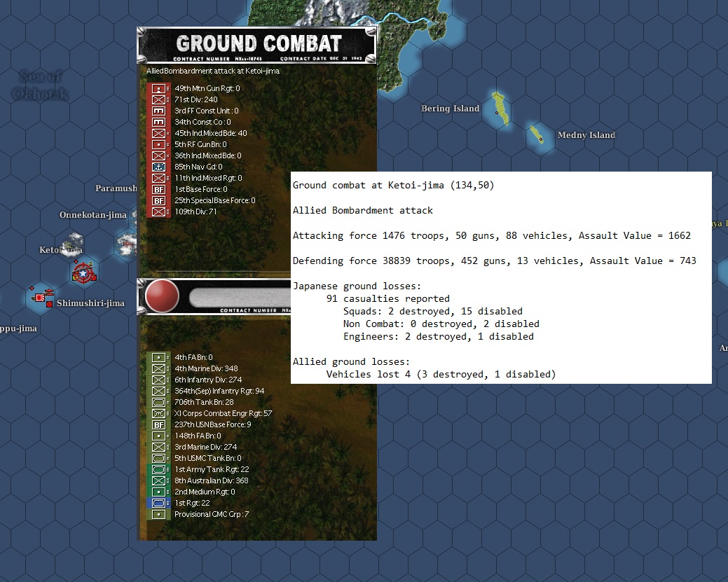Click the red round combat button
This screenshot has height=582, width=728.
coord(162,296)
